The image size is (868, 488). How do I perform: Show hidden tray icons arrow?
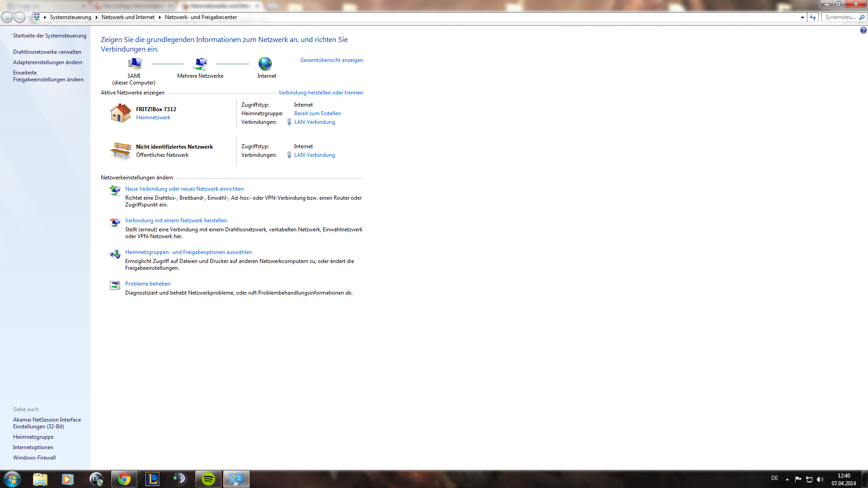click(x=787, y=479)
